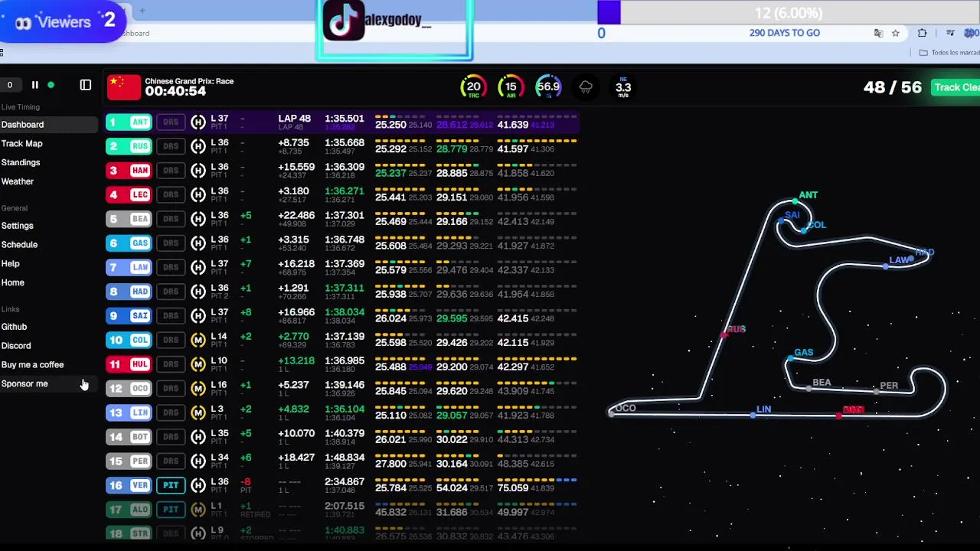Click hard tyre icon in HAD row

[x=198, y=292]
